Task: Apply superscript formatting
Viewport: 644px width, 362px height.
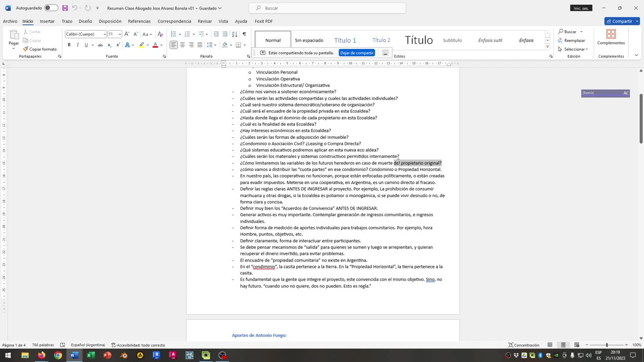Action: coord(118,45)
